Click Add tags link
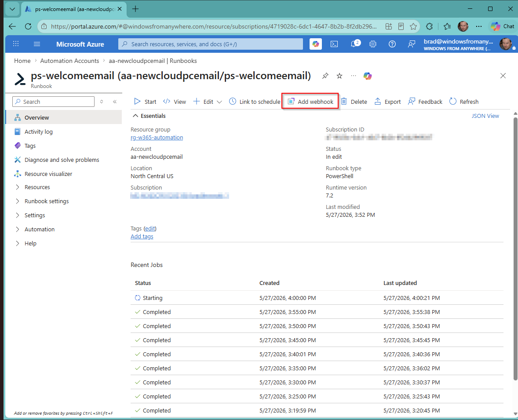 [142, 236]
